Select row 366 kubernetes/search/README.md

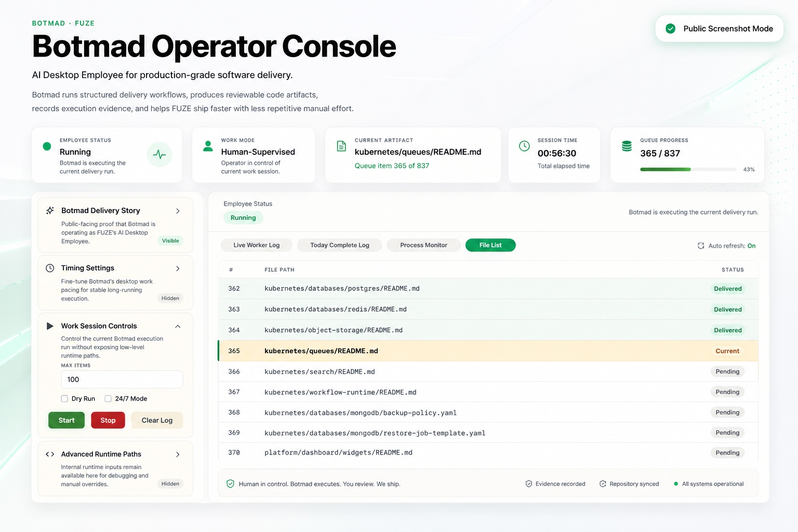click(488, 371)
